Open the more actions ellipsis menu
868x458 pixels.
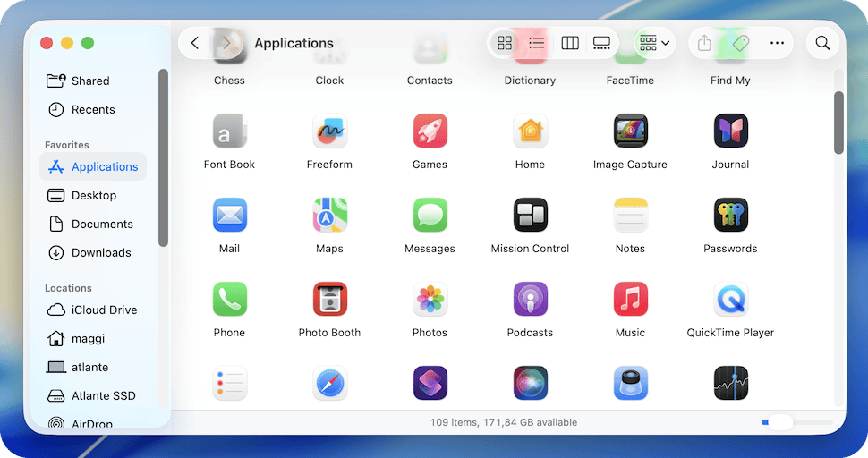[777, 43]
